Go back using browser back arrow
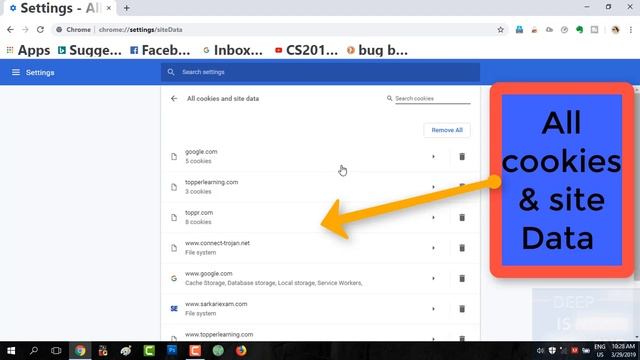 tap(10, 29)
